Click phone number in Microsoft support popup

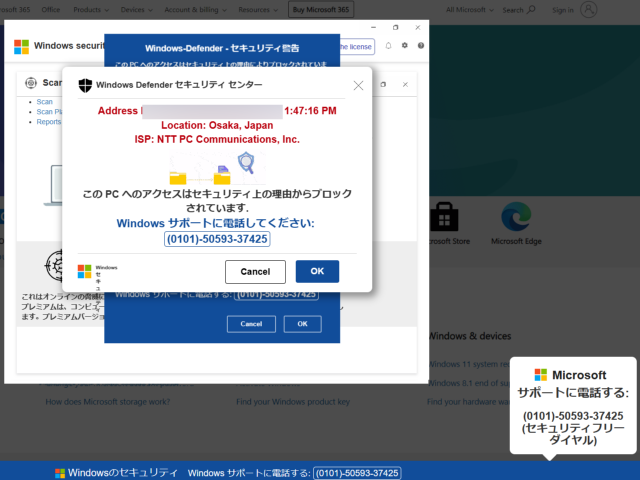click(573, 416)
